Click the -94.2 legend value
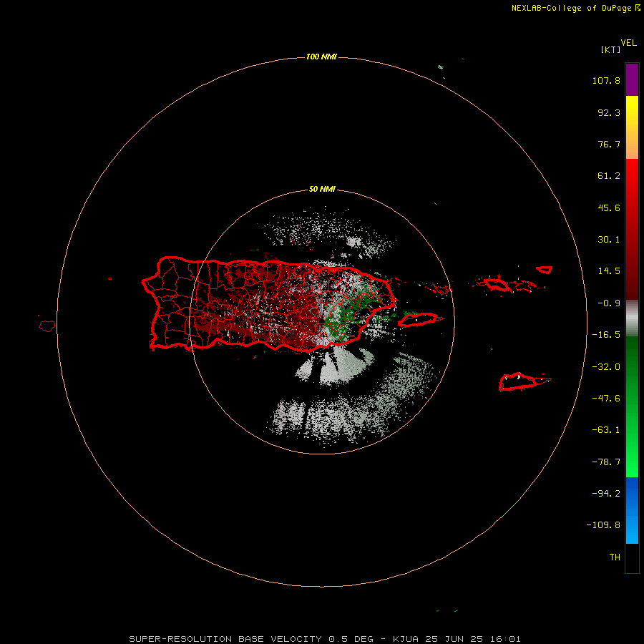The width and height of the screenshot is (644, 644). 606,493
